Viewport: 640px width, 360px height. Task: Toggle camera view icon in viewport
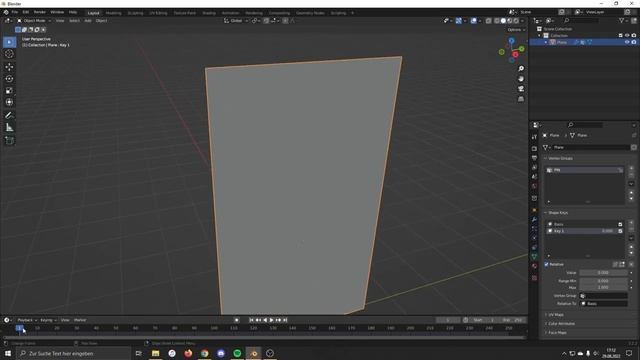click(521, 89)
